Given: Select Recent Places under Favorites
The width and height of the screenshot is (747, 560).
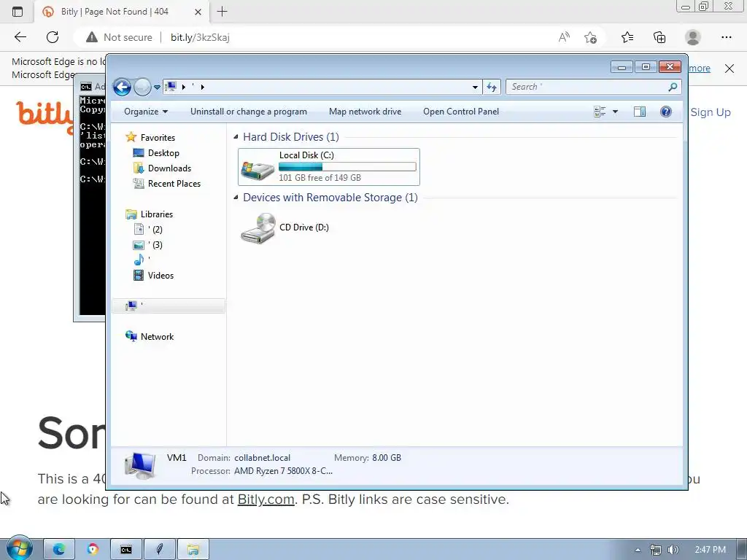Looking at the screenshot, I should [x=167, y=183].
